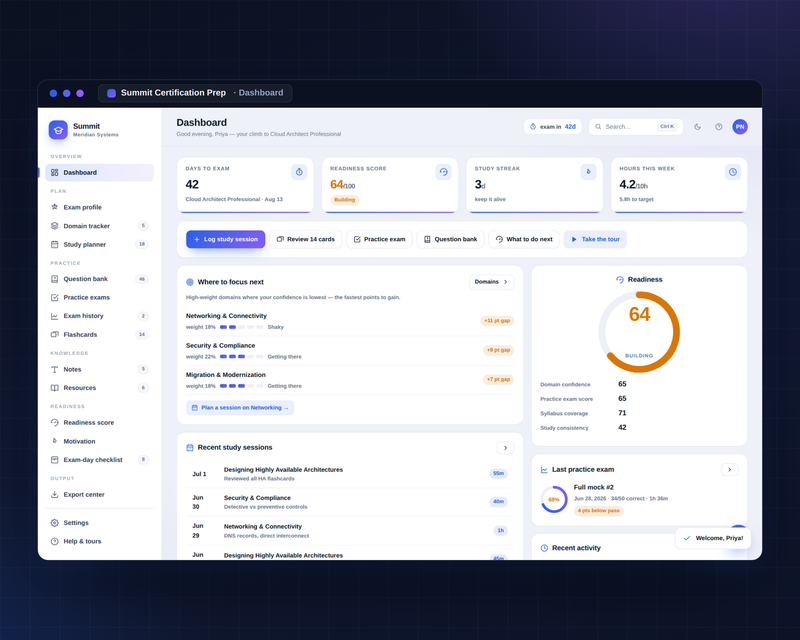This screenshot has height=640, width=800.
Task: Open the Dashboard sidebar item
Action: 99,173
